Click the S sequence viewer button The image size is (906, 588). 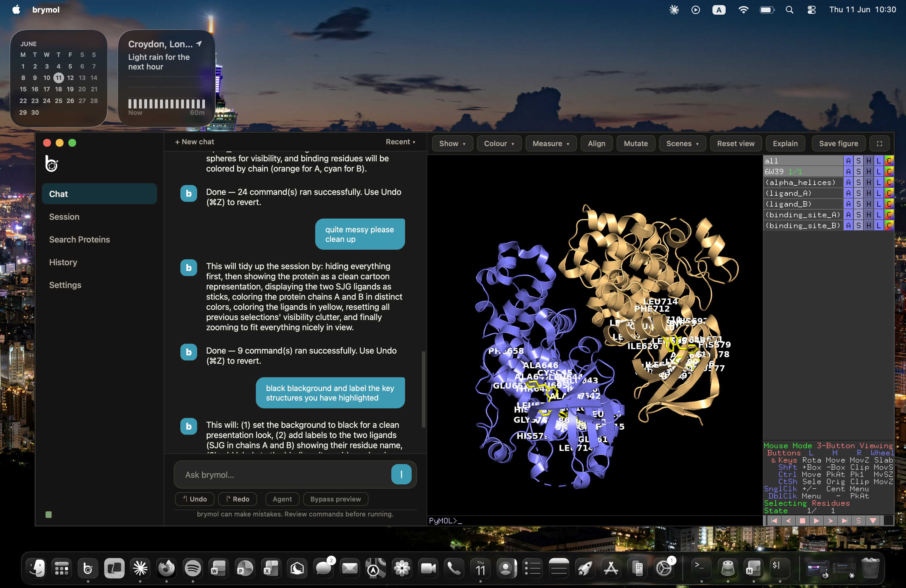click(x=858, y=521)
